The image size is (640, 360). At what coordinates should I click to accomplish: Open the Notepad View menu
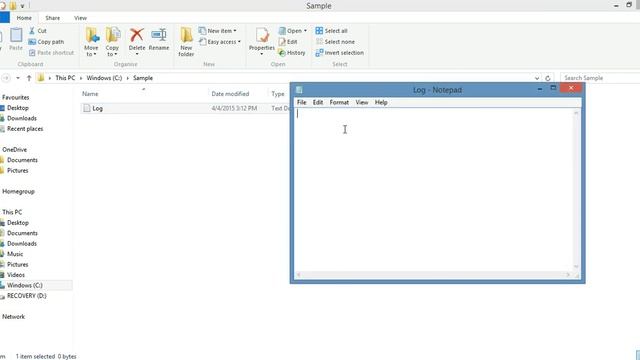click(x=362, y=102)
